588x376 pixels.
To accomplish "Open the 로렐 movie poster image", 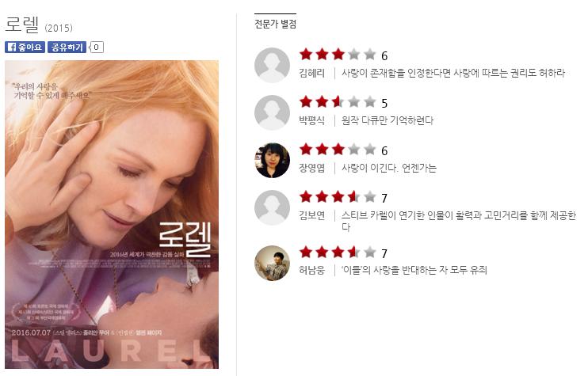I will [x=112, y=215].
